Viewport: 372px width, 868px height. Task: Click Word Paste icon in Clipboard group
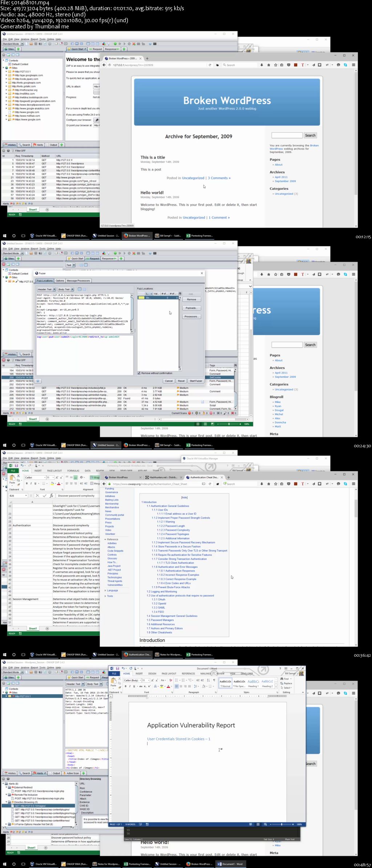tap(113, 681)
